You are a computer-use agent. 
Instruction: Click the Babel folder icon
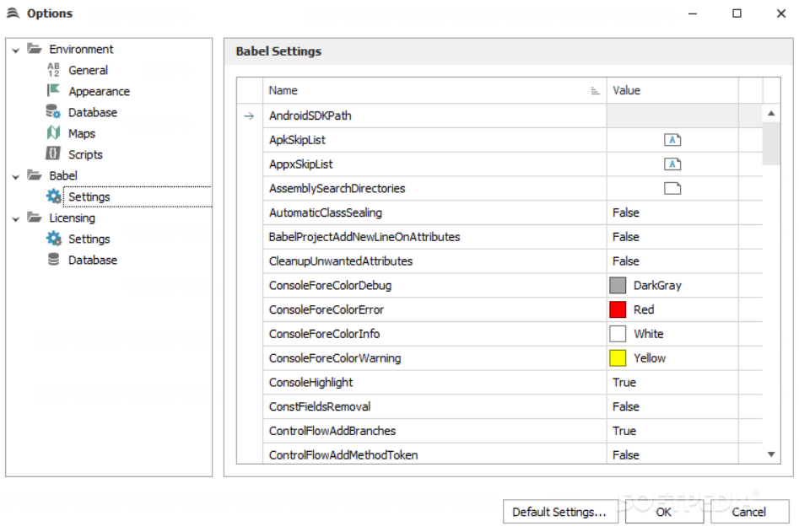click(x=34, y=175)
